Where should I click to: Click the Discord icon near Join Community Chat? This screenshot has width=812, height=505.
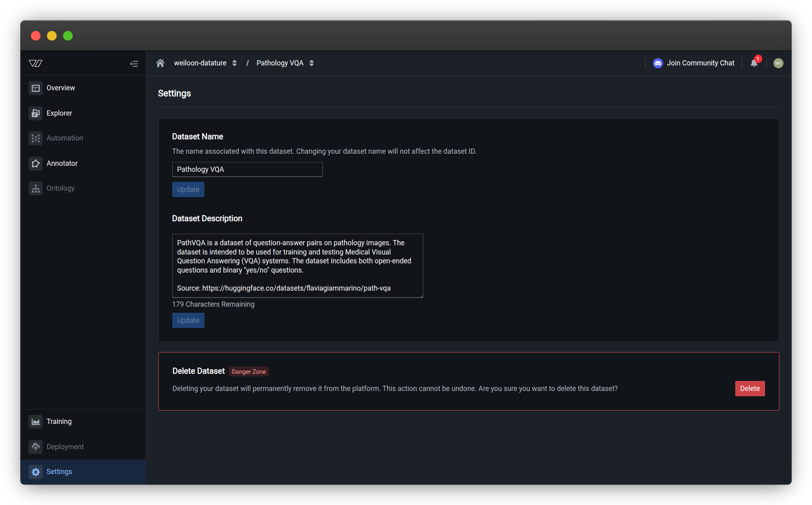pyautogui.click(x=657, y=63)
